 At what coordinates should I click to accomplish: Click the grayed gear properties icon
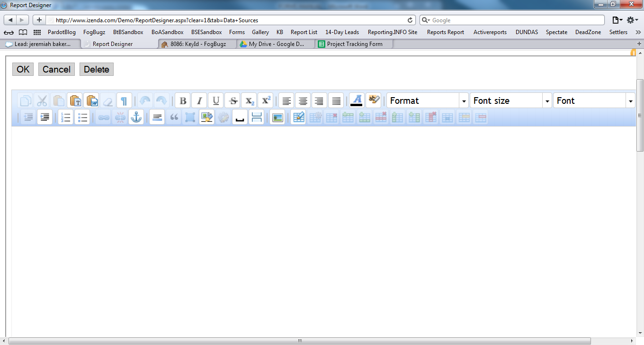point(224,117)
